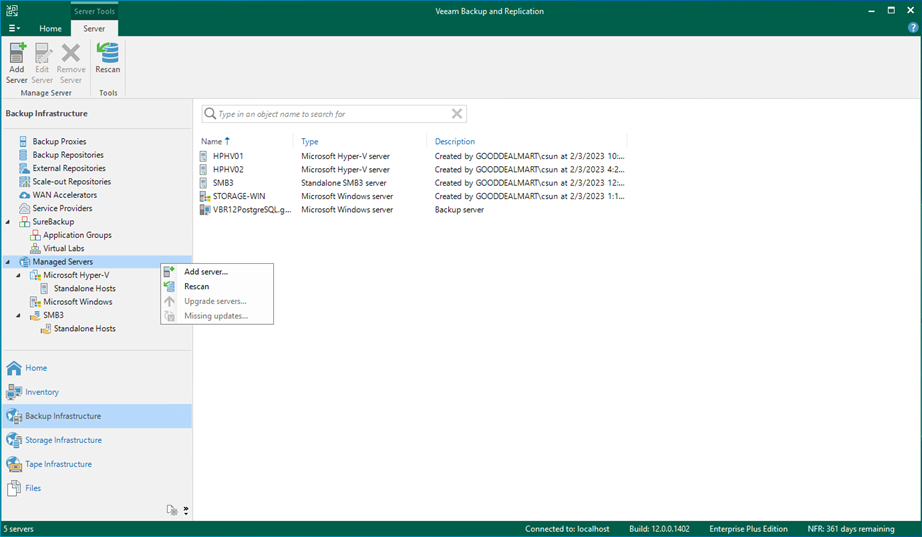Expand navigation pane overflow chevron
Viewport: 922px width, 537px height.
pos(186,510)
